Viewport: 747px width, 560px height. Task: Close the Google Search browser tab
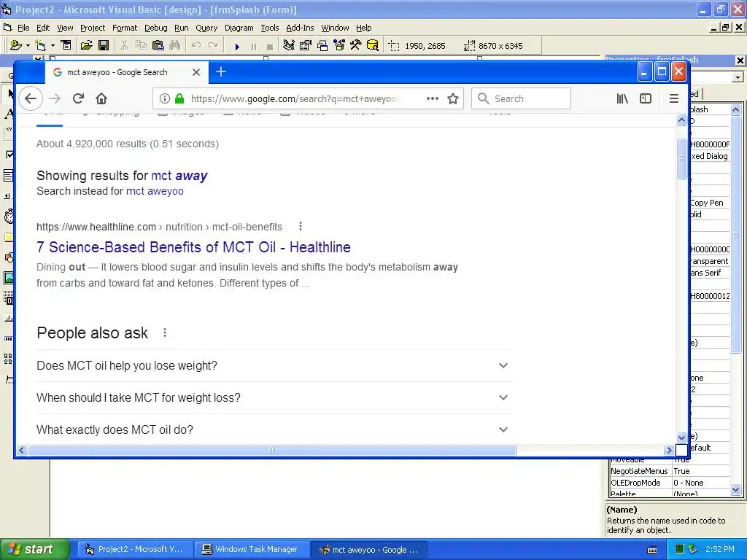click(196, 72)
